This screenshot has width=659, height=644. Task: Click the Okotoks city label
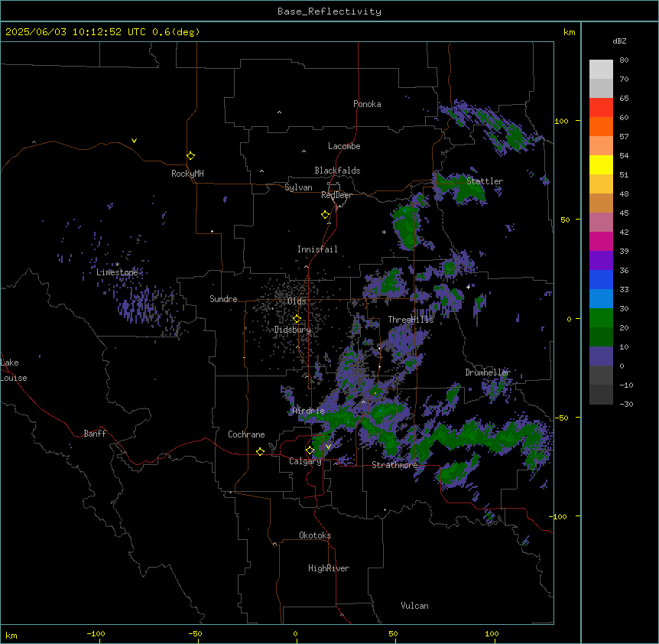(x=315, y=535)
